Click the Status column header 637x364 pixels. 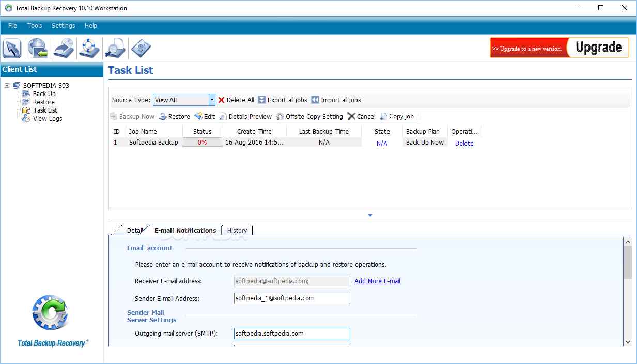click(203, 132)
